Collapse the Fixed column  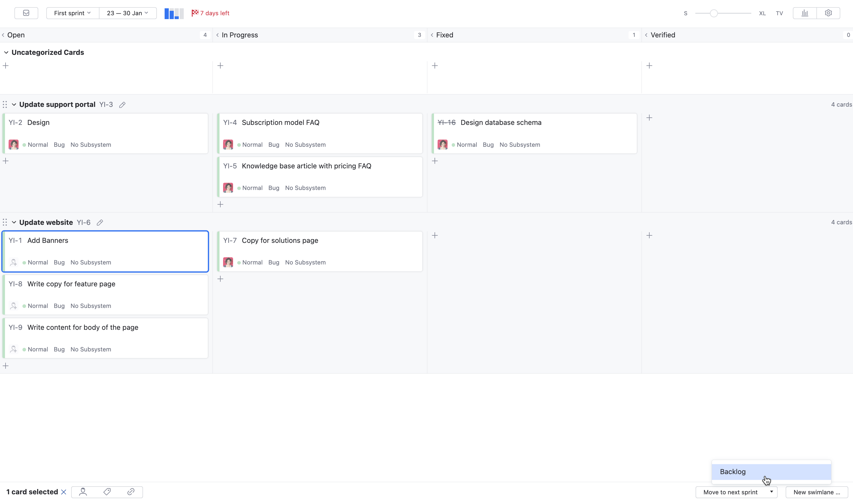coord(432,35)
